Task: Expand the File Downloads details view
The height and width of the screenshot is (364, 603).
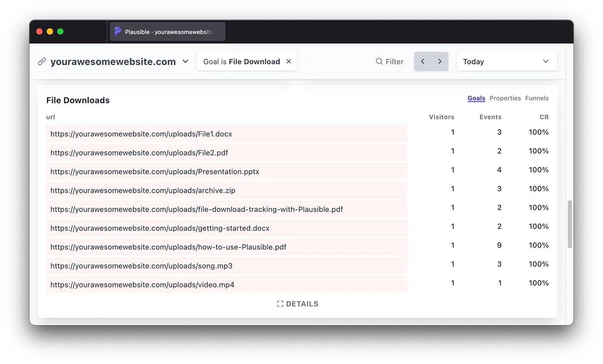Action: [297, 304]
